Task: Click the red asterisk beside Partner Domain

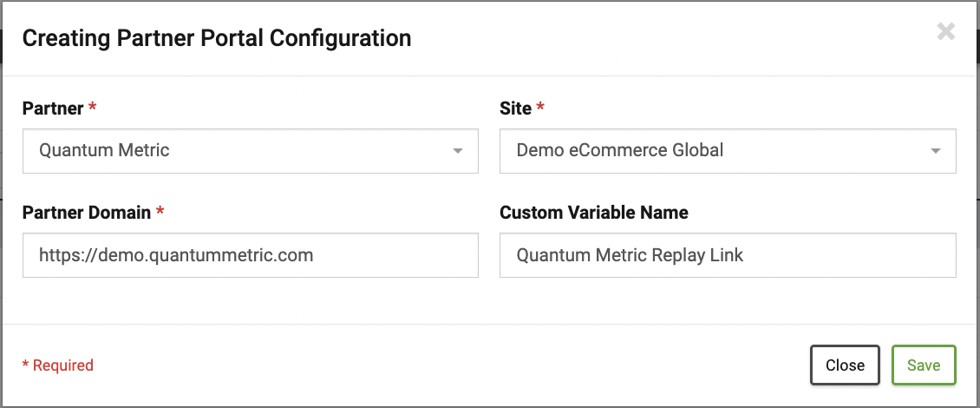Action: tap(160, 212)
